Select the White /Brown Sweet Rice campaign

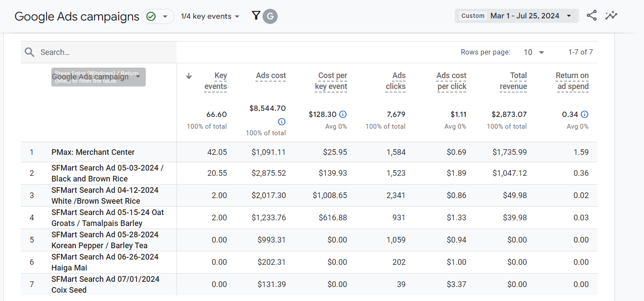(x=105, y=195)
